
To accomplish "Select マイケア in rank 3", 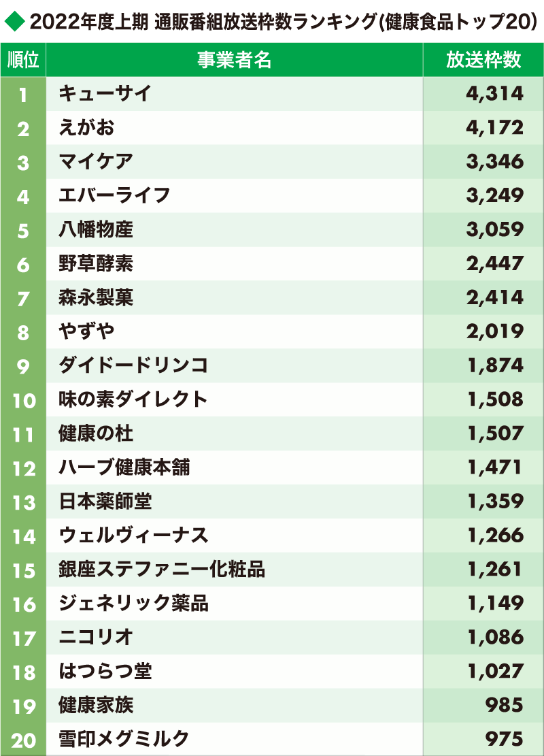I will pos(96,161).
